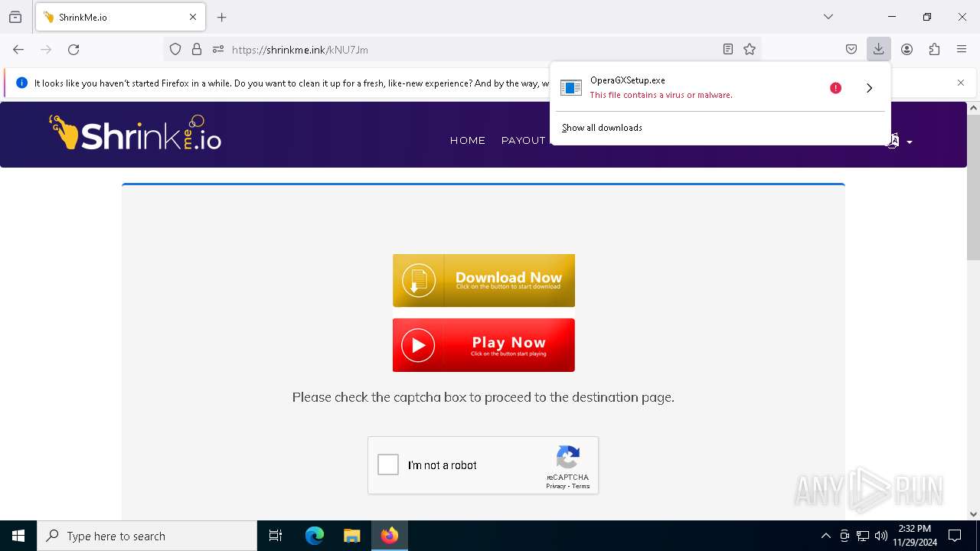
Task: Open Firefox account icon
Action: [906, 49]
